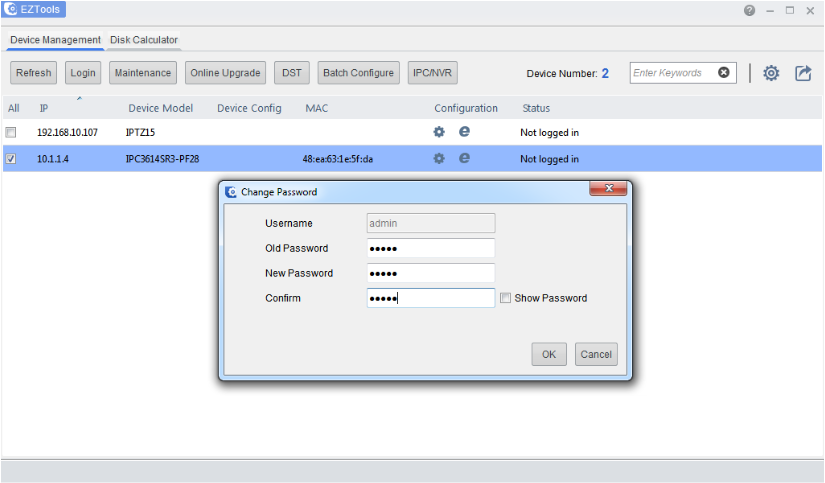Screen dimensions: 825x483
Task: Open configuration gear for 10.1.1.4
Action: (x=439, y=158)
